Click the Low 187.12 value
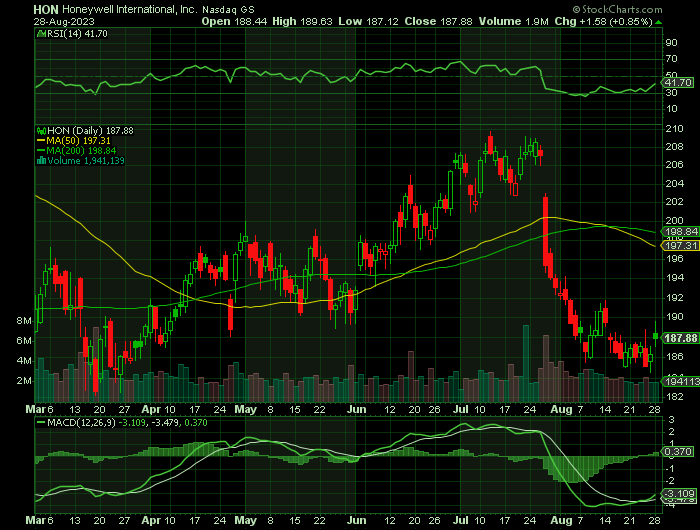This screenshot has height=530, width=700. tap(368, 21)
